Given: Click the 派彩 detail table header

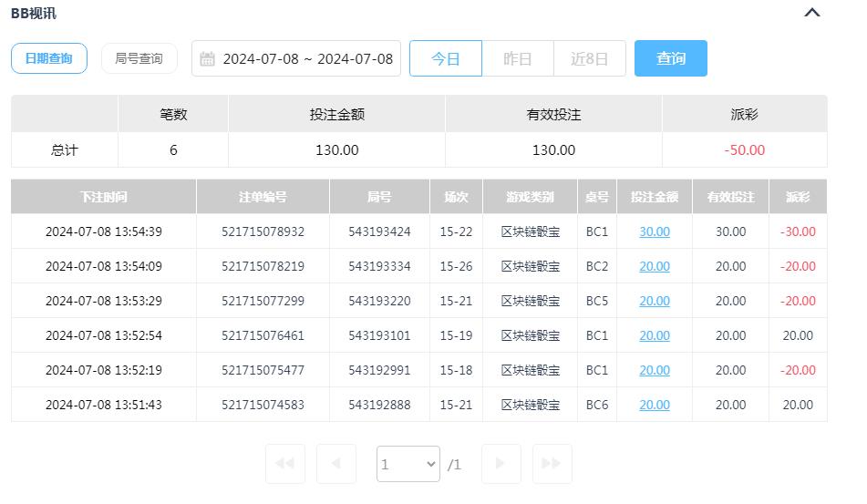Looking at the screenshot, I should coord(798,197).
